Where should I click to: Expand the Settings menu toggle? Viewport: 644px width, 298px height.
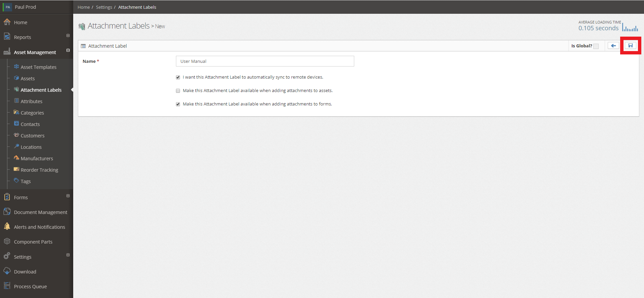pos(68,255)
